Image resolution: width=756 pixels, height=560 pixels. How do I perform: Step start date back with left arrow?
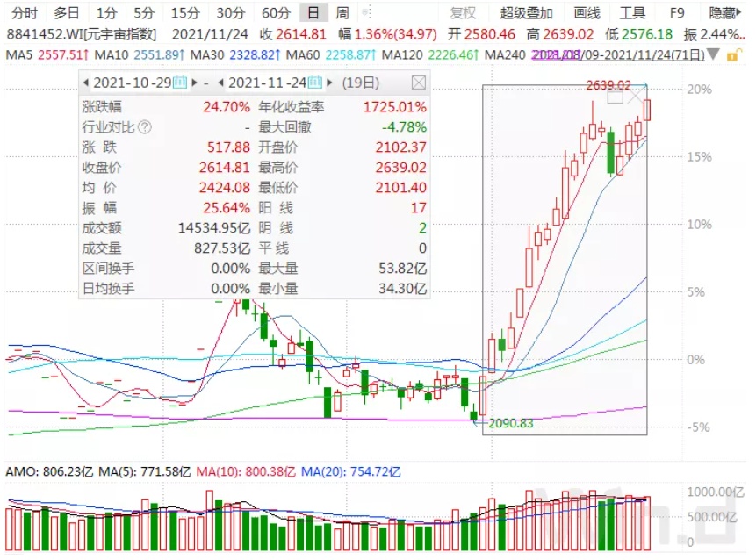[86, 83]
